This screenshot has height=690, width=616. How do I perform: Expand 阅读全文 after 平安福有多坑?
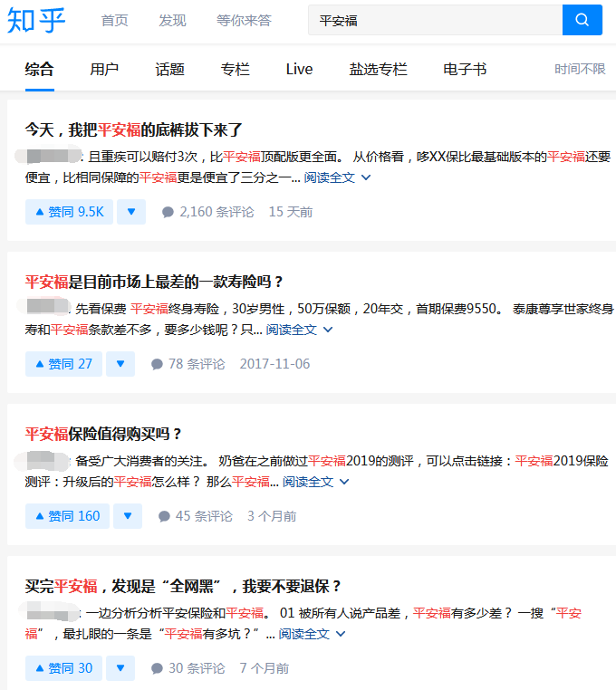pos(313,634)
